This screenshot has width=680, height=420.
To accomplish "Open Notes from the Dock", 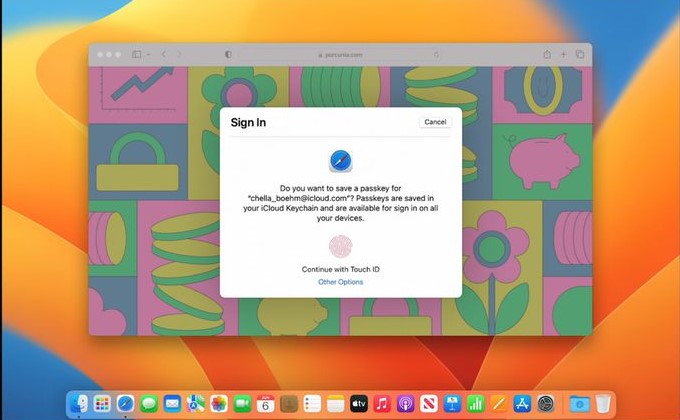I will [336, 404].
